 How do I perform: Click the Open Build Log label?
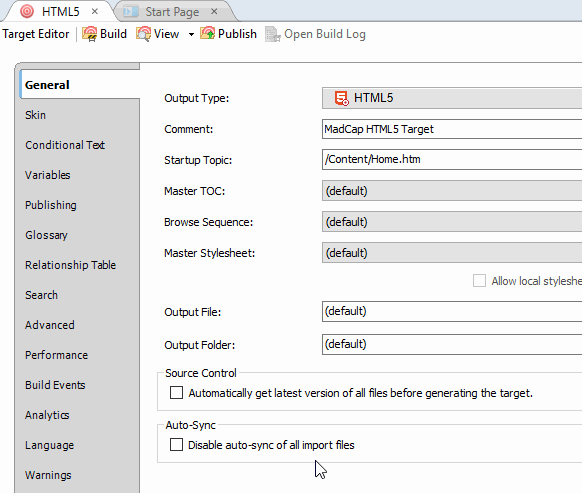[325, 34]
